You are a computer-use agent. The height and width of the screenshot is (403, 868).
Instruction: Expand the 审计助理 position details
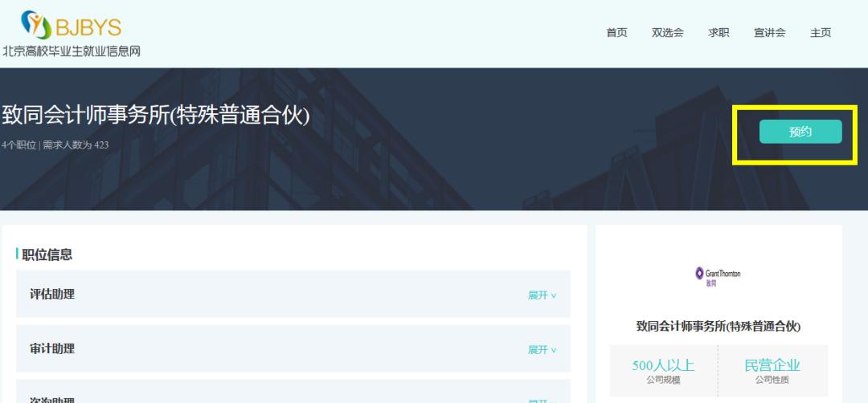pyautogui.click(x=542, y=350)
